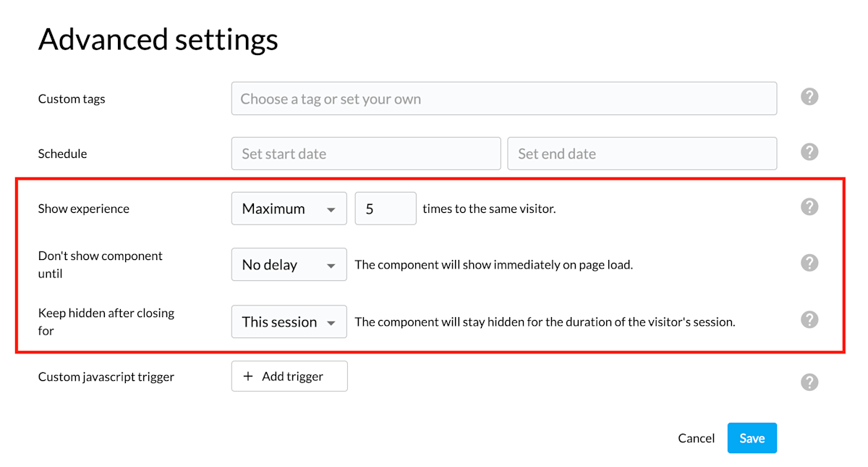Click the Advanced settings heading
The image size is (868, 467).
click(158, 40)
